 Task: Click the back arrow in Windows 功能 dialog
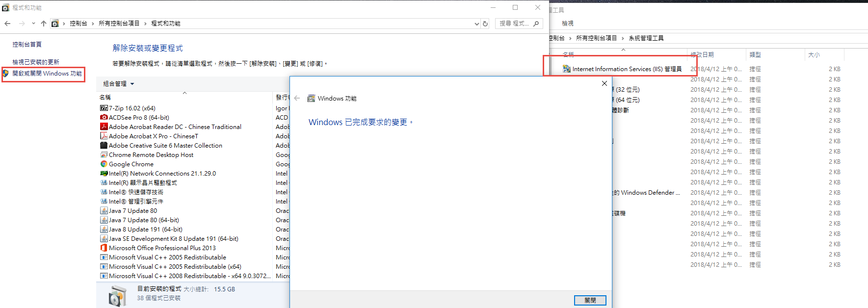click(297, 98)
